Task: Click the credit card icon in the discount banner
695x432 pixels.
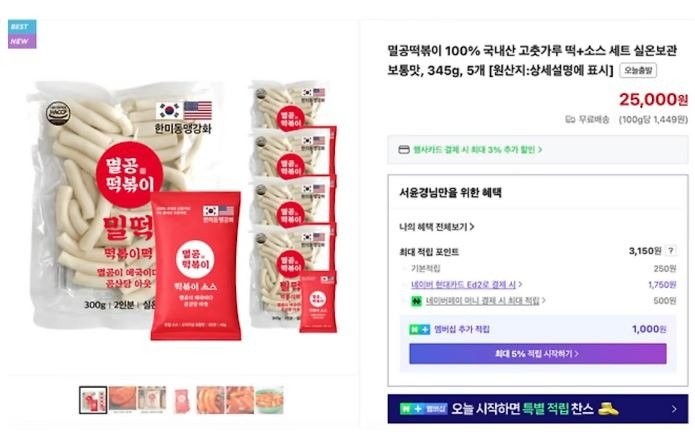Action: tap(404, 150)
